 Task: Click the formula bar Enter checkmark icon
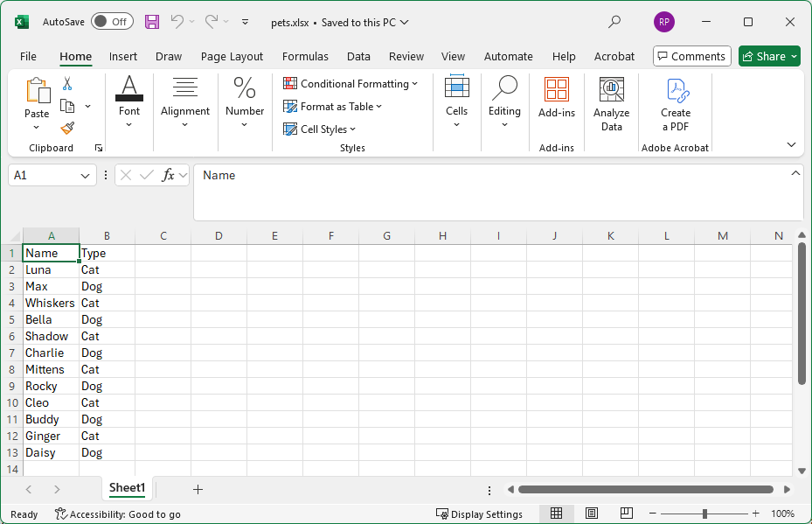pos(147,175)
